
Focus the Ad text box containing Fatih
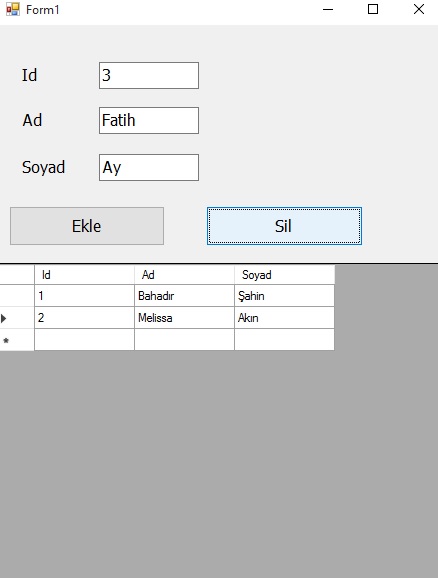click(149, 121)
